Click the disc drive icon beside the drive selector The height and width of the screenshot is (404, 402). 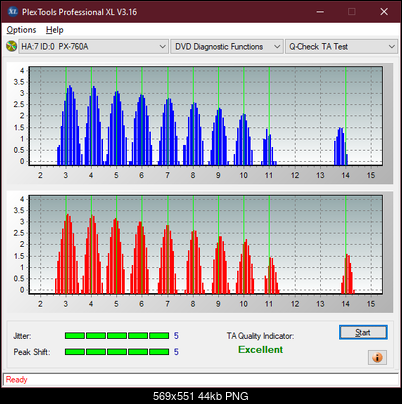click(x=11, y=46)
